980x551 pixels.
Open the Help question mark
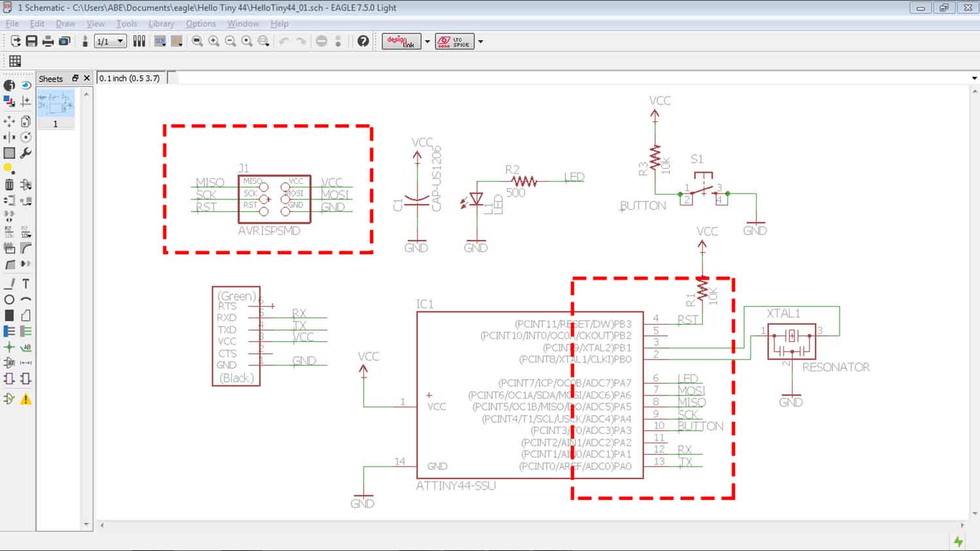point(363,41)
